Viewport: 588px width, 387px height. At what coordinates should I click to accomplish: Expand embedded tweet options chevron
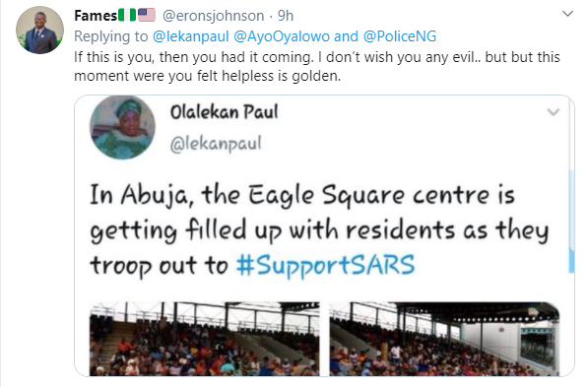554,111
